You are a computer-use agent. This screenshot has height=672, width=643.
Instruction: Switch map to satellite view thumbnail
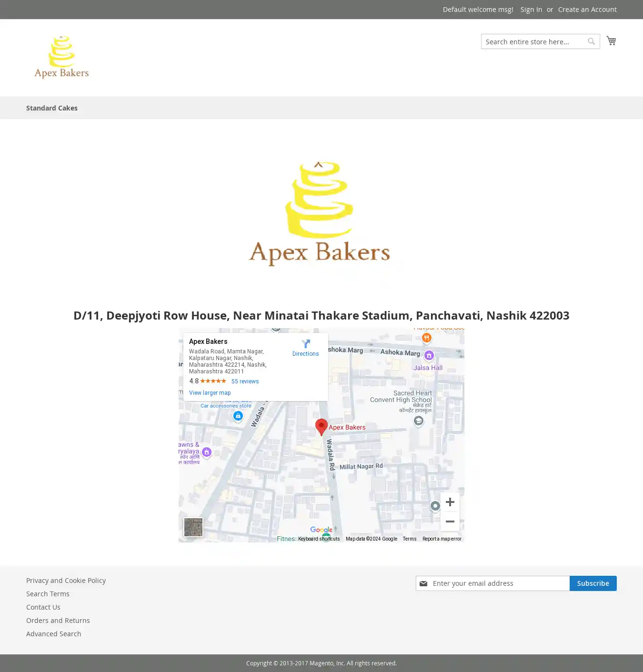tap(193, 527)
